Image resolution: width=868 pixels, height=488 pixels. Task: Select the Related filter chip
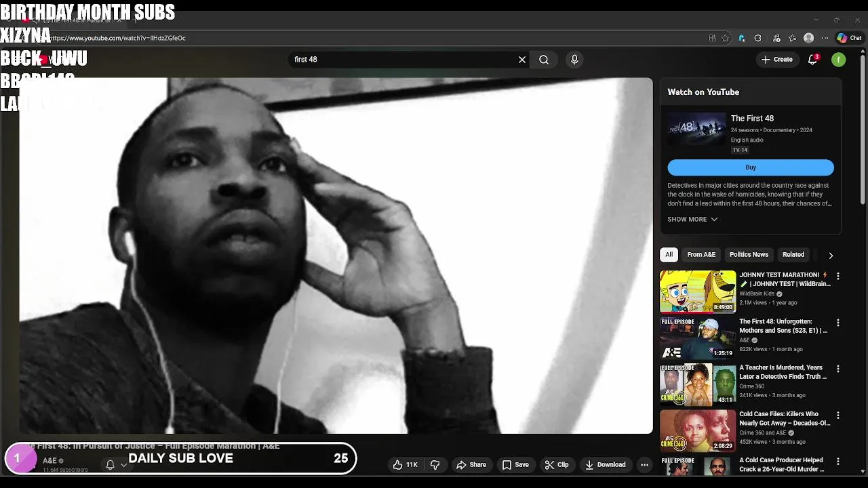coord(793,255)
